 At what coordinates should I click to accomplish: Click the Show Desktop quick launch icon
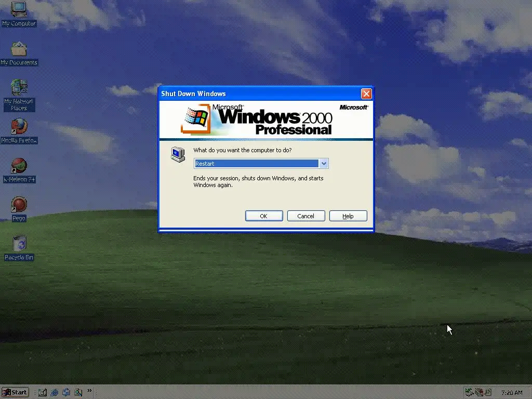pyautogui.click(x=43, y=393)
